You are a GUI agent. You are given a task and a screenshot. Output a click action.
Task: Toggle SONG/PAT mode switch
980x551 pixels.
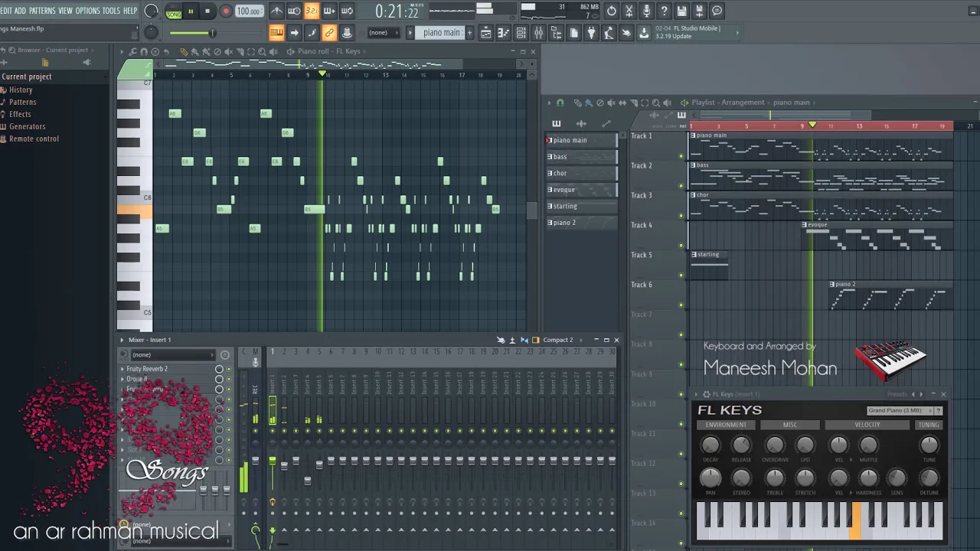174,11
